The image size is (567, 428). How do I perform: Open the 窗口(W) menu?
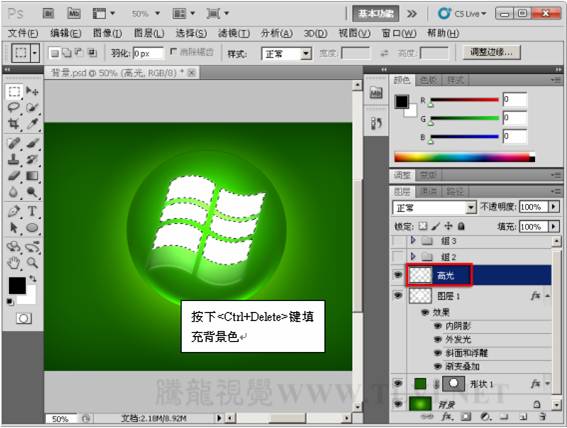pyautogui.click(x=399, y=34)
